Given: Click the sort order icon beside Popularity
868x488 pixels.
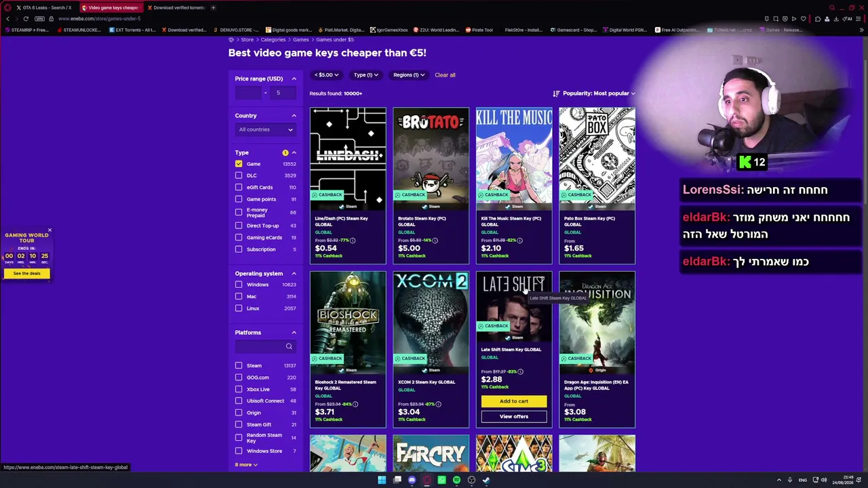Looking at the screenshot, I should [x=556, y=94].
